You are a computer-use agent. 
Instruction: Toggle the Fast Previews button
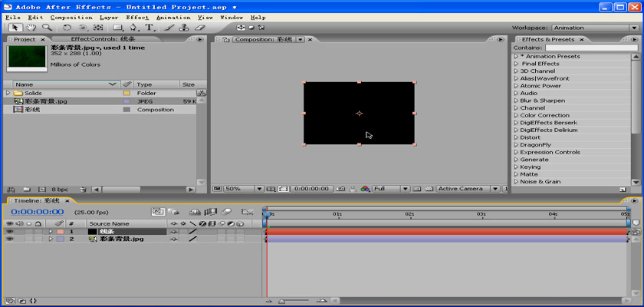(x=417, y=189)
